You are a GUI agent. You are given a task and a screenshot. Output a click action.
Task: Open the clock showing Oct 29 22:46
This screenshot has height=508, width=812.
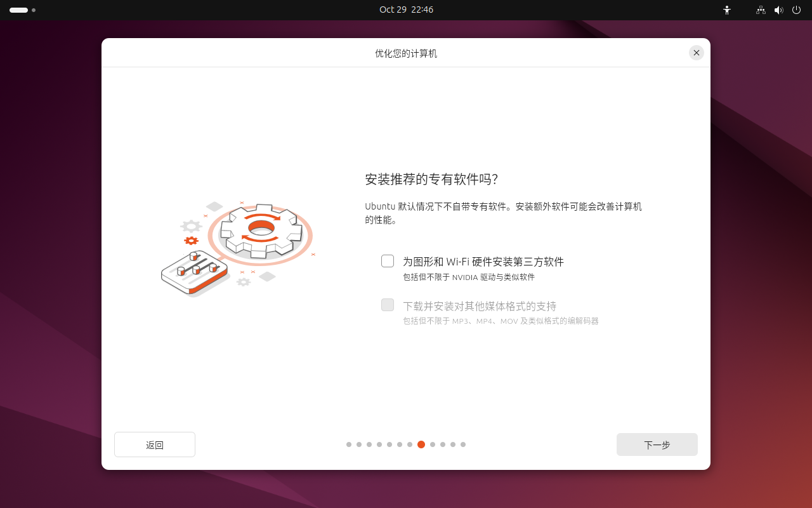[x=406, y=10]
